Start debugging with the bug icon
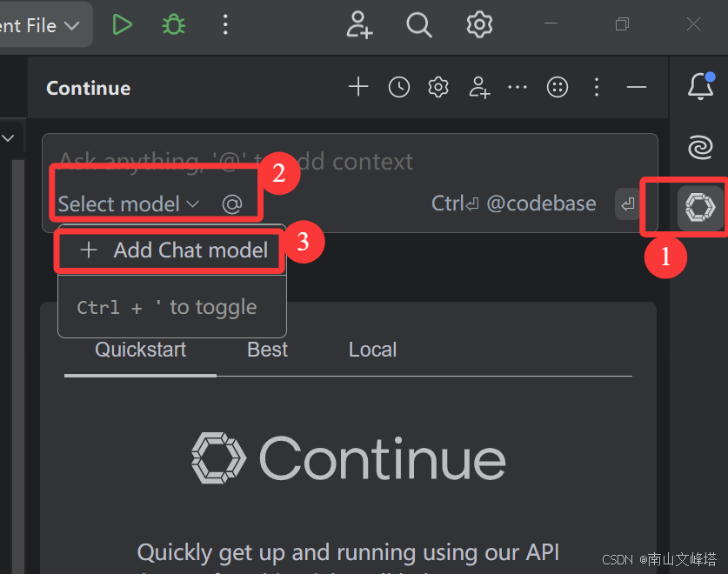 click(x=174, y=24)
